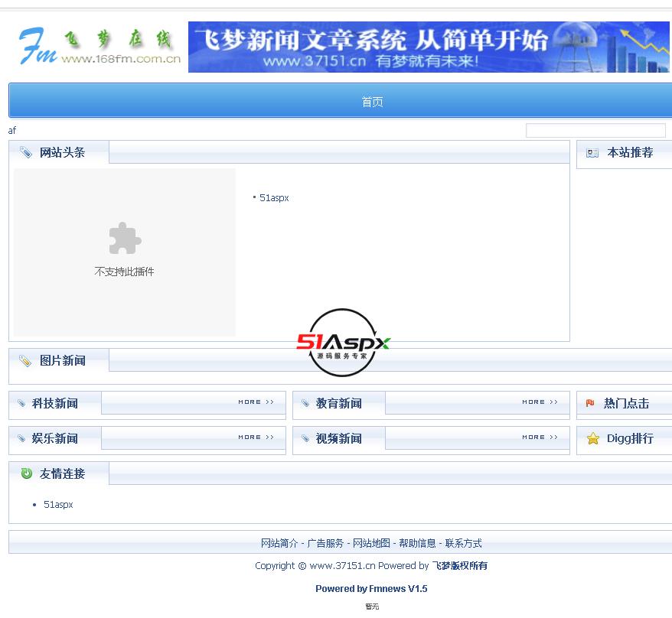Click the tag icon beside 教育新闻
The height and width of the screenshot is (618, 672).
(x=305, y=403)
